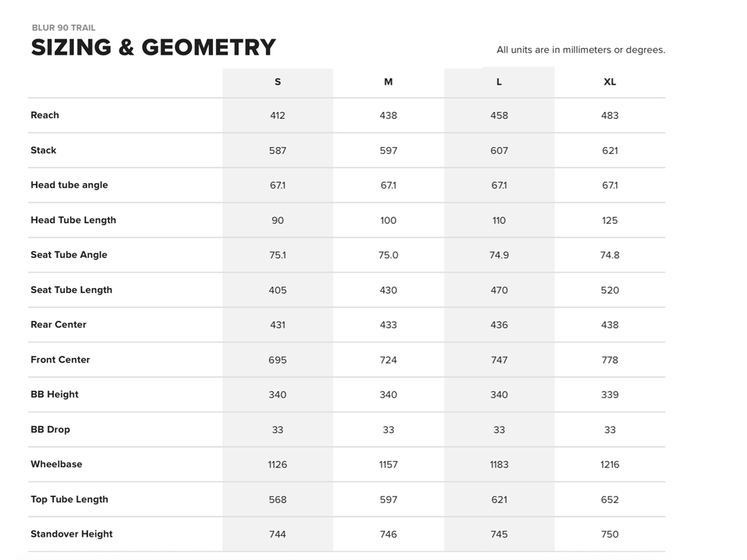This screenshot has width=747, height=560.
Task: Click the L size column header
Action: pyautogui.click(x=499, y=82)
